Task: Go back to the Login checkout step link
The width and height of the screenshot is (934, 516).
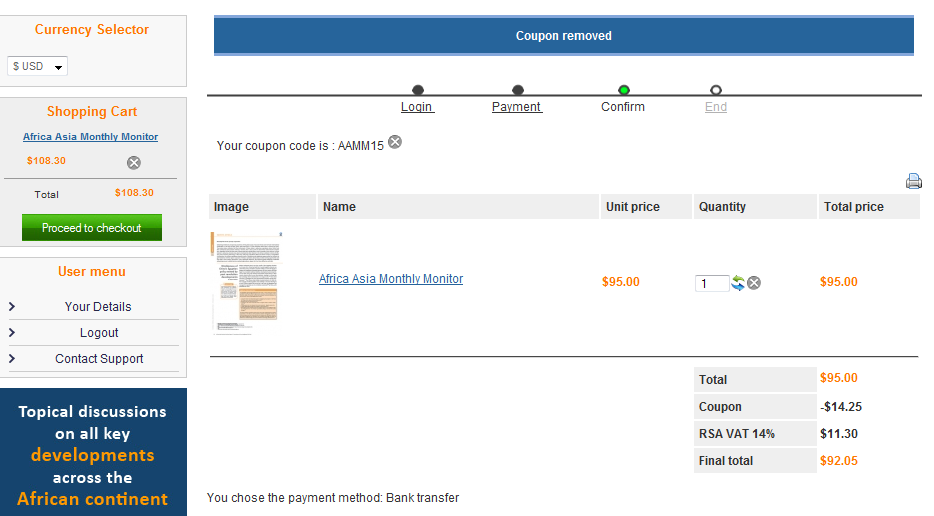Action: coord(417,107)
